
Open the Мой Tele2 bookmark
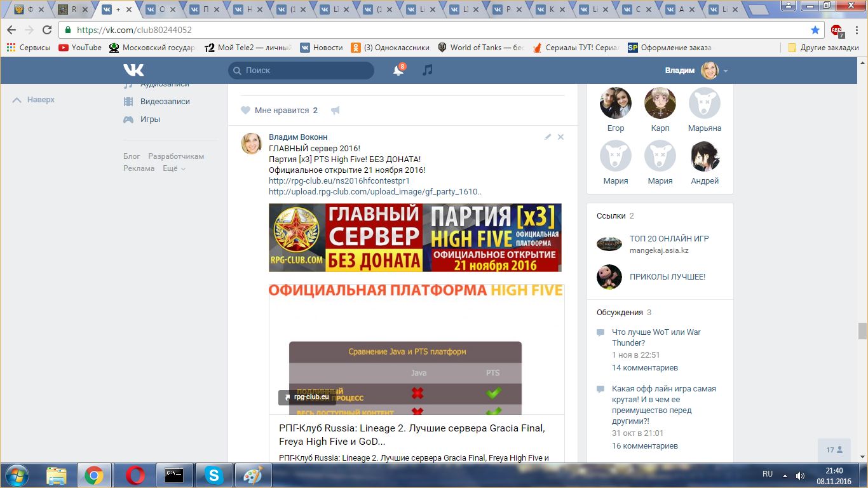pyautogui.click(x=248, y=48)
